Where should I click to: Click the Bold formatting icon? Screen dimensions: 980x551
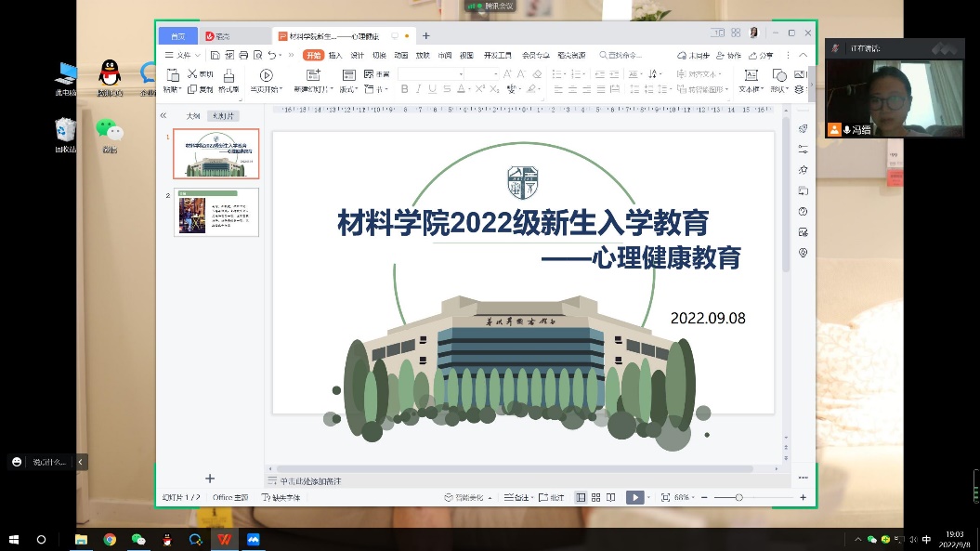click(x=404, y=89)
